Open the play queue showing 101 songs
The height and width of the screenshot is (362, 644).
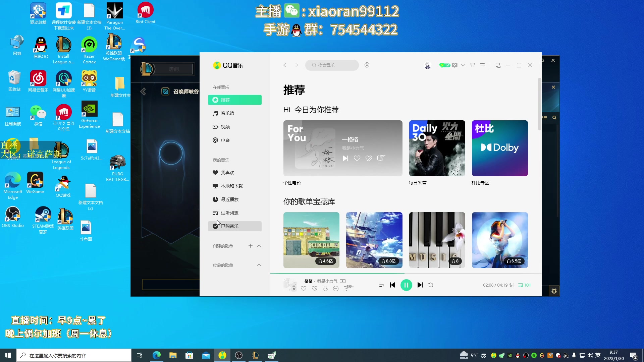tap(525, 285)
